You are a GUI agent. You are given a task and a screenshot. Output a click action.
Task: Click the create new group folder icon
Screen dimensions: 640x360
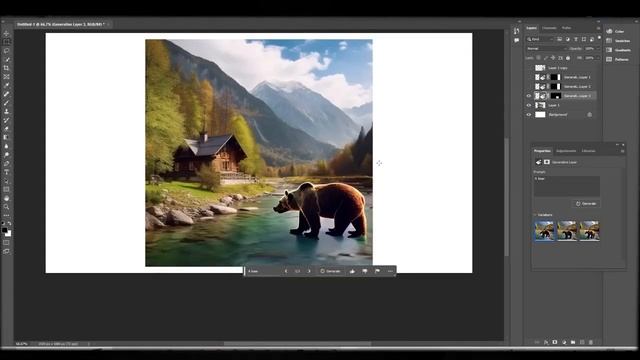click(x=573, y=342)
